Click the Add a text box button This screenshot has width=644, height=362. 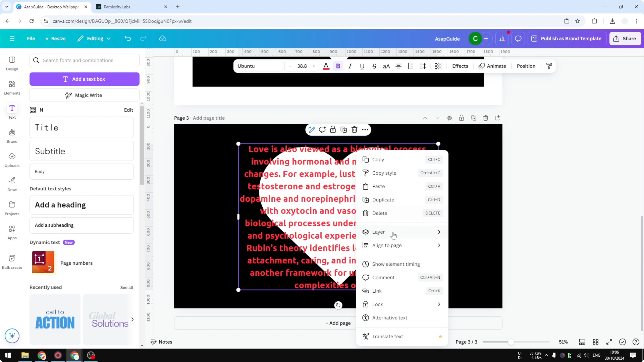(85, 79)
